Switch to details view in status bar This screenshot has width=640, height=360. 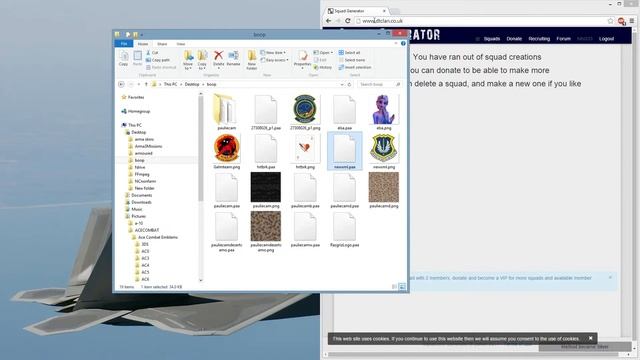point(394,287)
